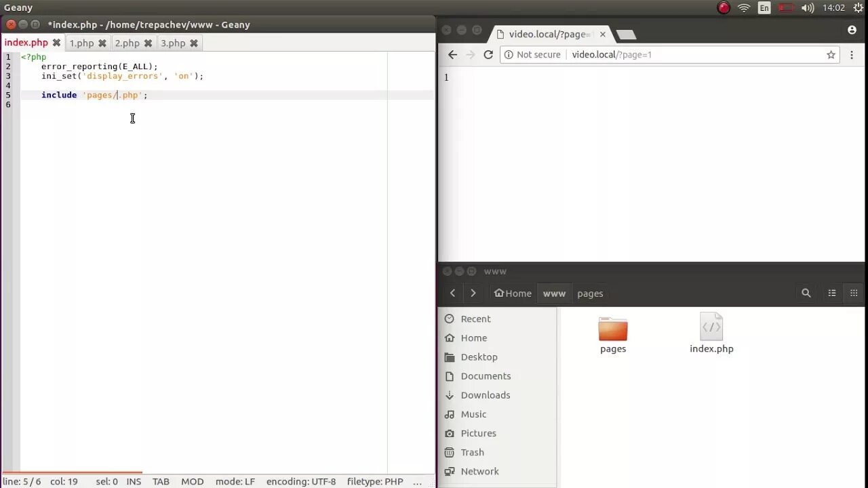The width and height of the screenshot is (868, 488).
Task: Open the pages breadcrumb
Action: tap(590, 293)
